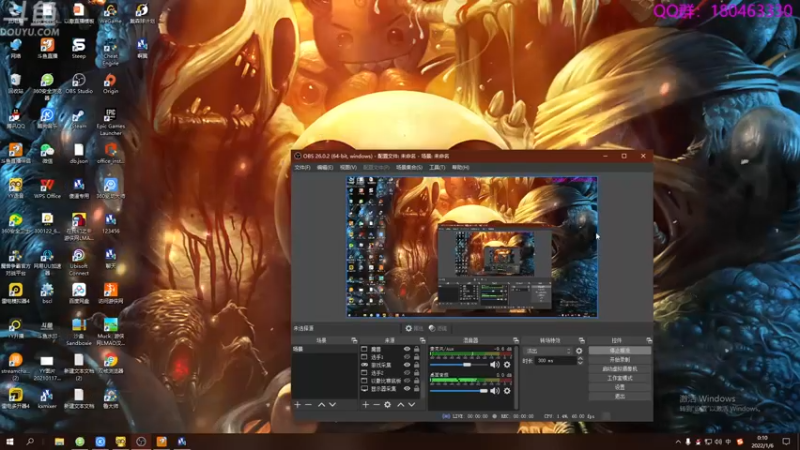Screen dimensions: 800x450
Task: Add a new scene with the plus icon
Action: pos(297,405)
